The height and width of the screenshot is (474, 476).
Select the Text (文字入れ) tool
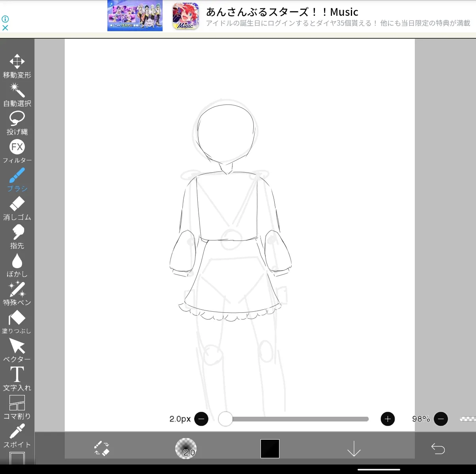click(17, 379)
